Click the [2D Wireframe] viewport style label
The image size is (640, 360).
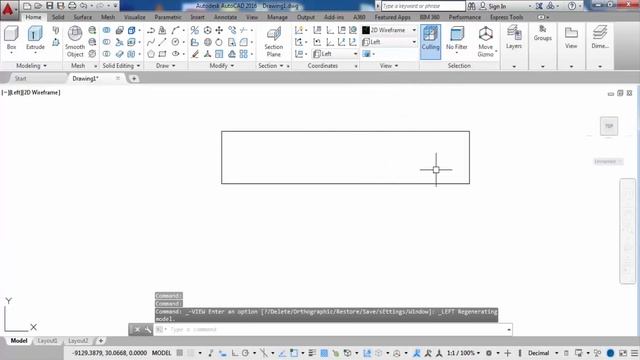pos(42,93)
